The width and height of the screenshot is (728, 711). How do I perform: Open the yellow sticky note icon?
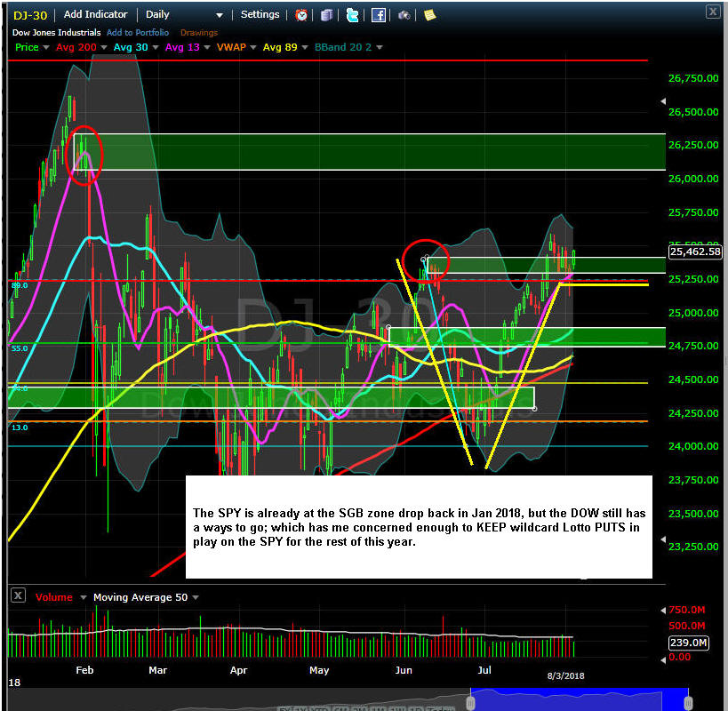pos(429,15)
